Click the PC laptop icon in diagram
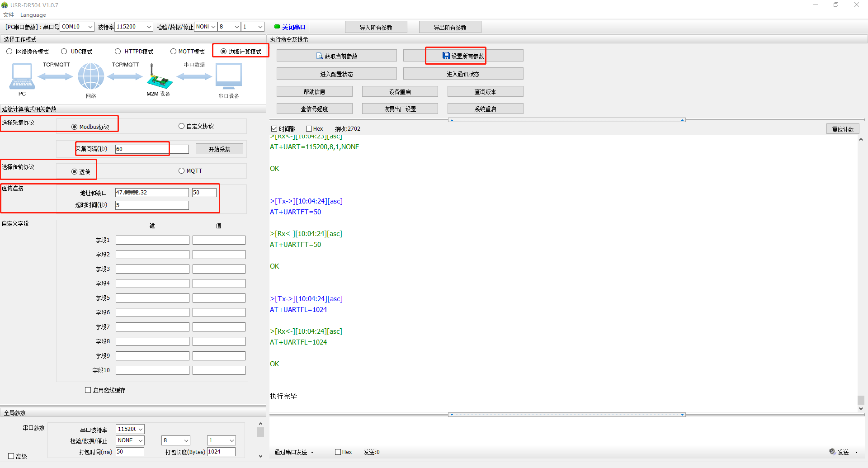The image size is (868, 468). tap(22, 76)
